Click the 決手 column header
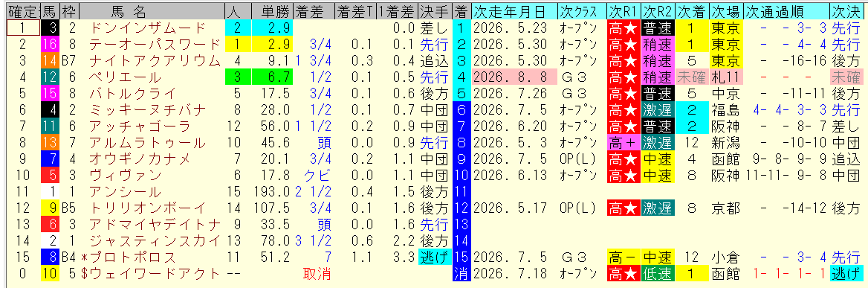Viewport: 868px width, 288px height. pyautogui.click(x=435, y=10)
